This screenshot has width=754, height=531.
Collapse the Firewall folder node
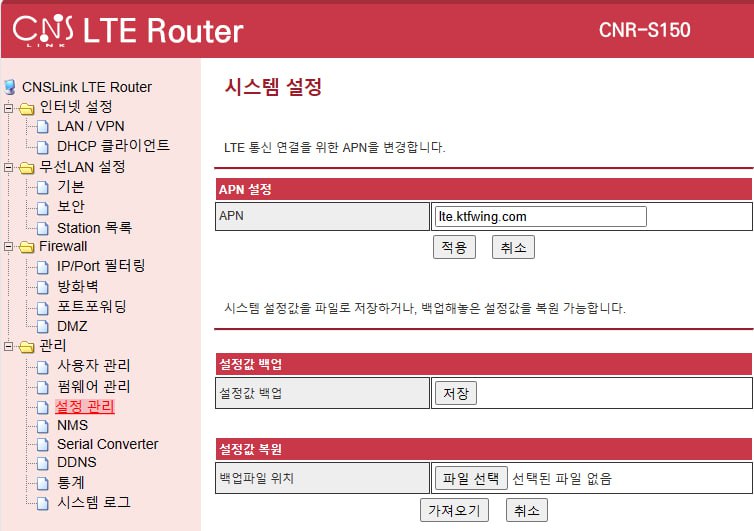tap(9, 247)
